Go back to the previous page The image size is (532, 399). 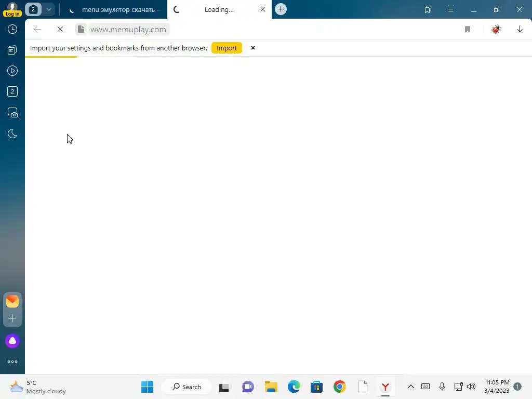pyautogui.click(x=37, y=30)
